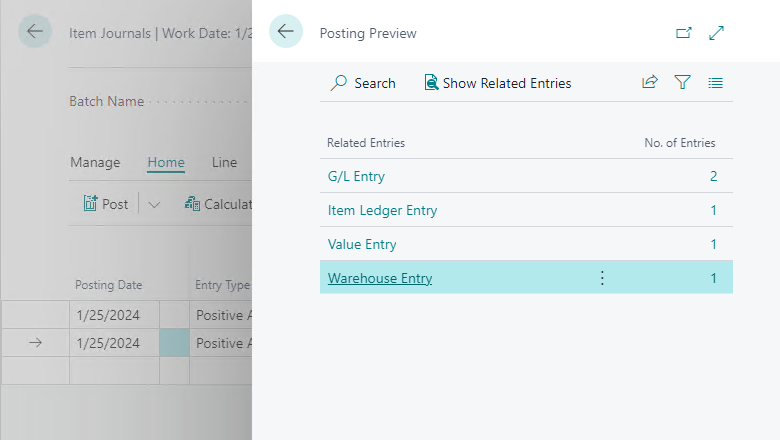Click the Post button in Item Journals
Image resolution: width=780 pixels, height=440 pixels.
click(105, 204)
